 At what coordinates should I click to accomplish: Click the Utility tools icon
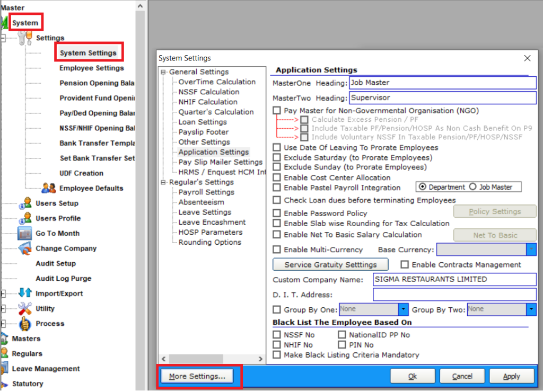click(25, 308)
